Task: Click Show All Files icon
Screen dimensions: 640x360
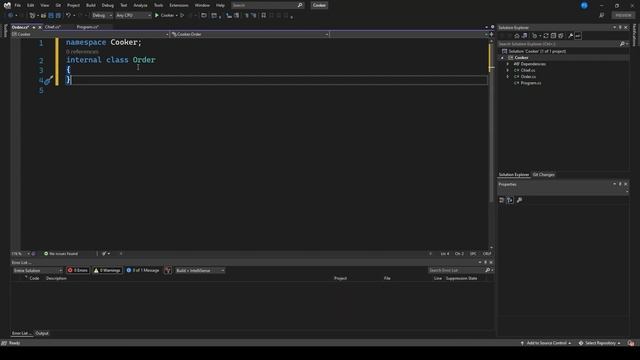Action: pos(561,36)
